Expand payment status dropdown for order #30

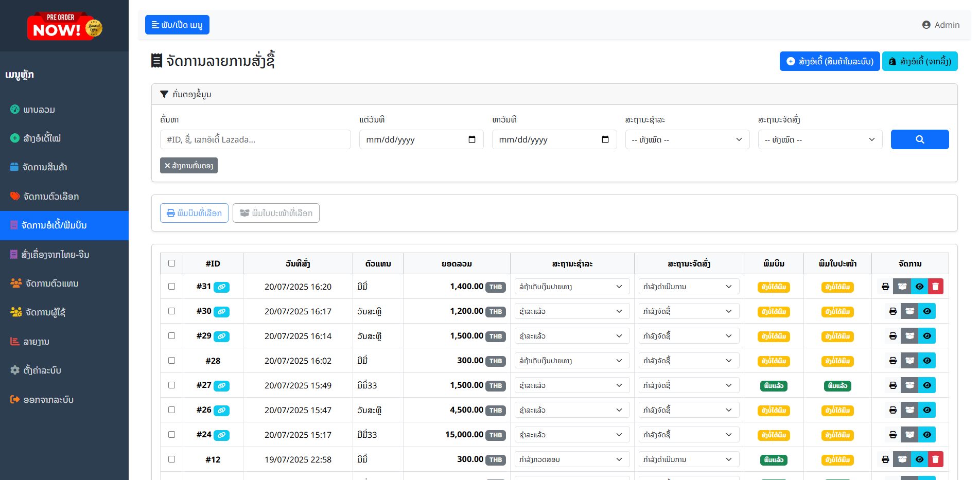(572, 311)
